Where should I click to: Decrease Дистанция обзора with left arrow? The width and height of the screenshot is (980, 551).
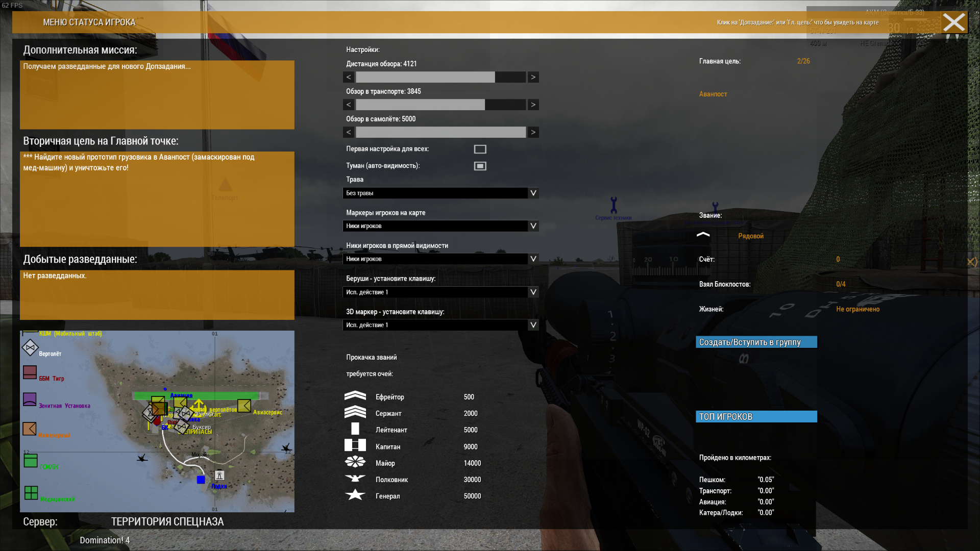tap(349, 77)
